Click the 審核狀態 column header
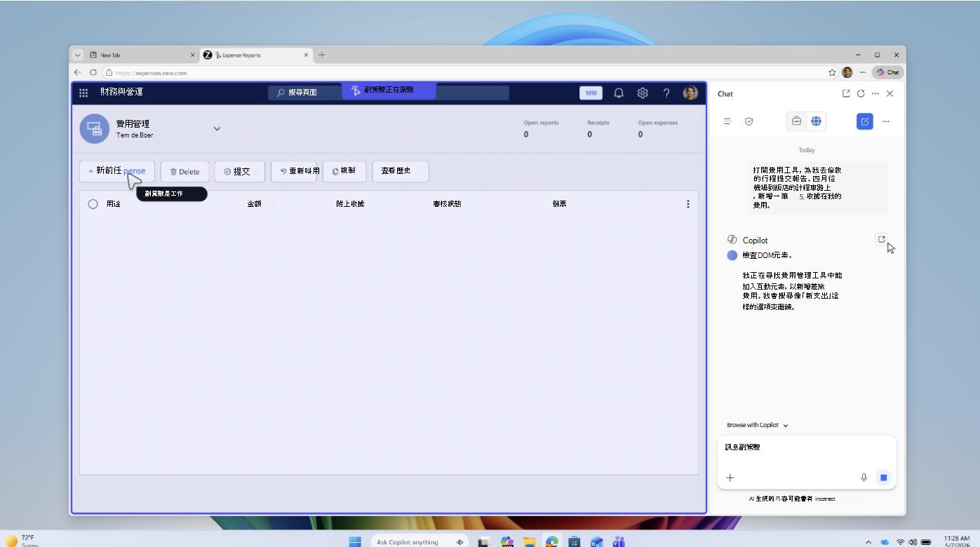This screenshot has width=980, height=547. (x=448, y=204)
